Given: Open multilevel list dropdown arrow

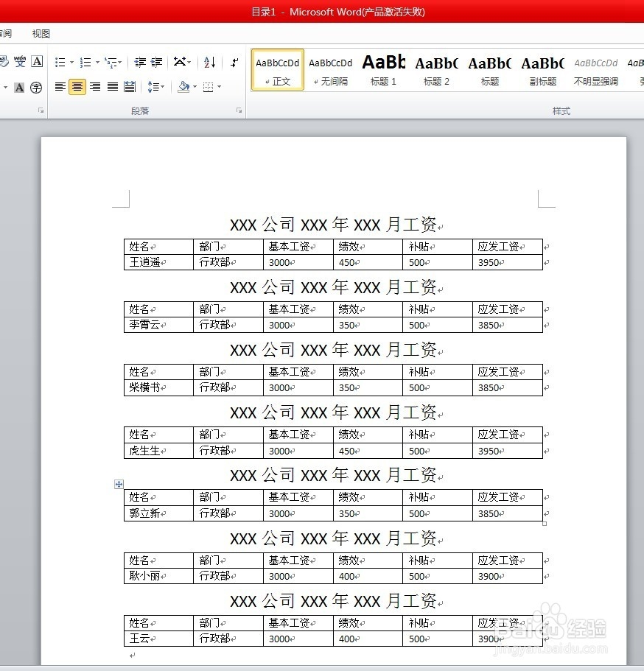Looking at the screenshot, I should (120, 63).
